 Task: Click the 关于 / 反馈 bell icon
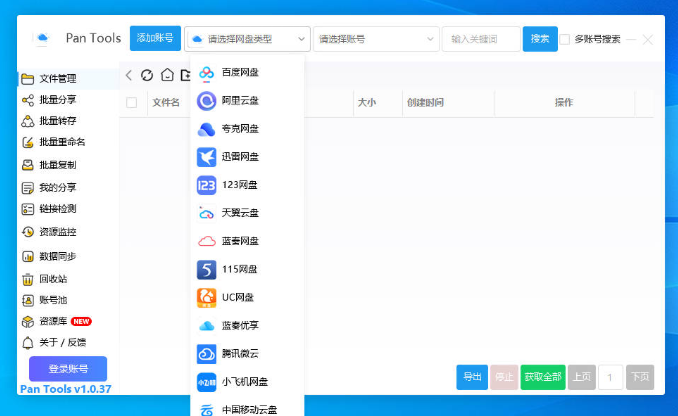point(28,342)
